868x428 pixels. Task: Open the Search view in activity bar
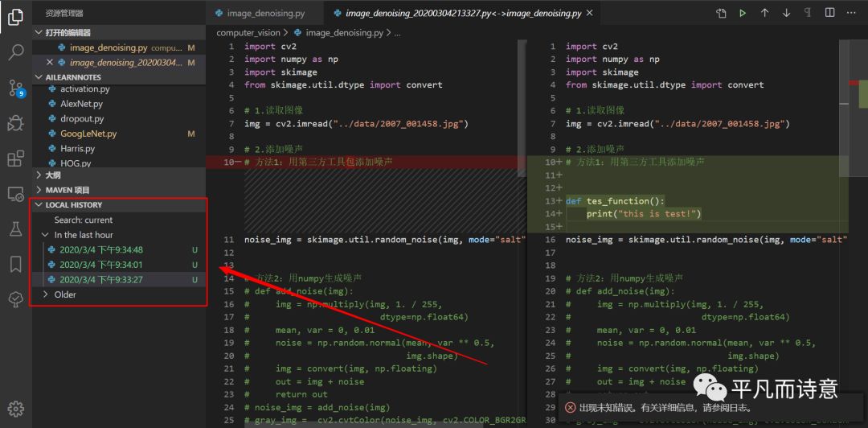tap(15, 52)
